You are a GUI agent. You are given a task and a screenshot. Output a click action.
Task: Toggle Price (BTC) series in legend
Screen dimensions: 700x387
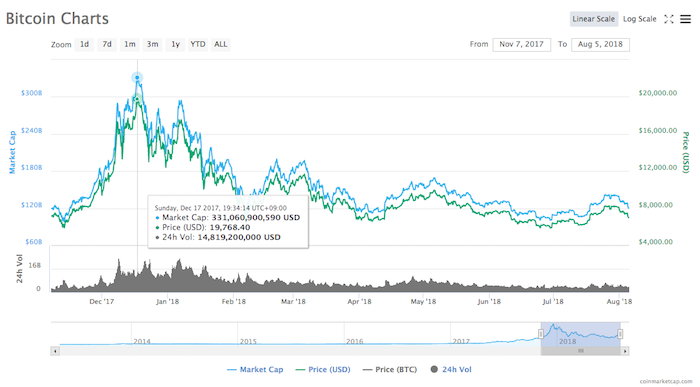click(x=390, y=370)
